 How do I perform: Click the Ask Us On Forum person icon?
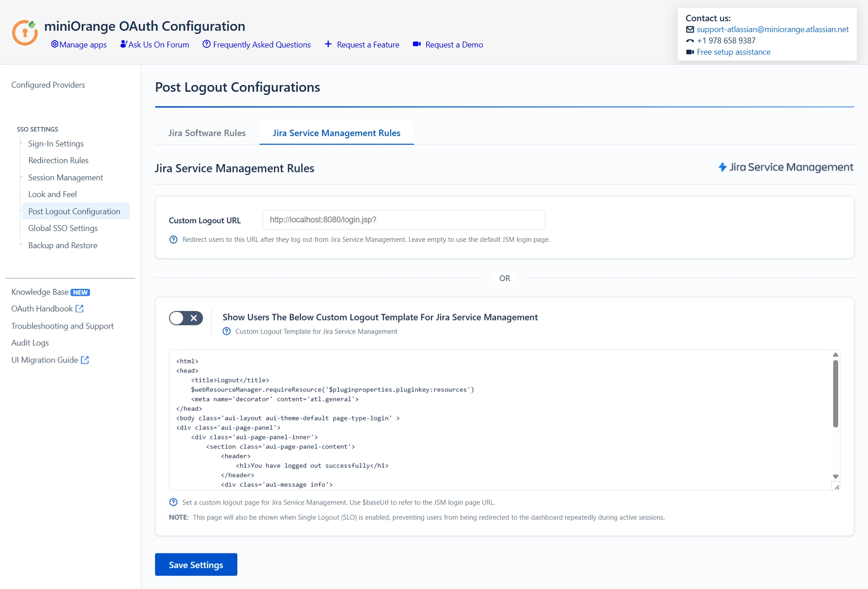pos(123,44)
